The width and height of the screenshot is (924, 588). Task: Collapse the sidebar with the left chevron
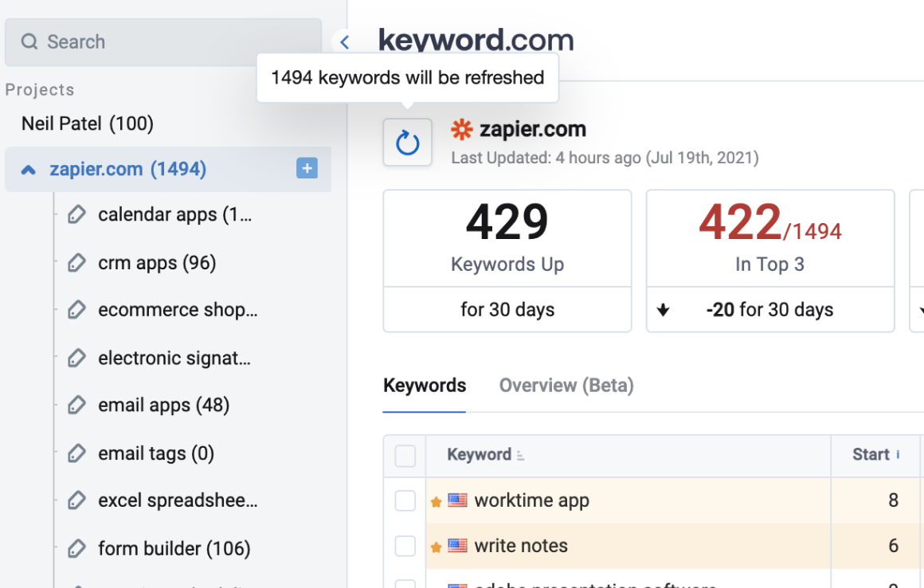coord(343,41)
